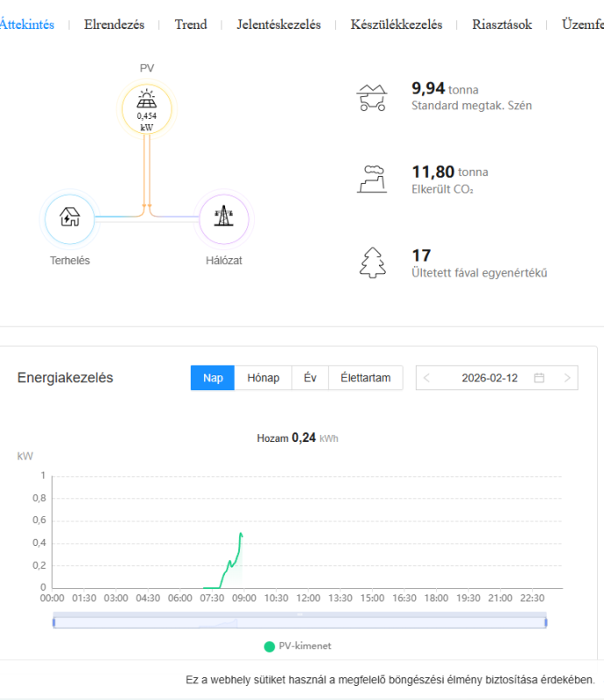Click the PV solar panel icon

[x=146, y=97]
